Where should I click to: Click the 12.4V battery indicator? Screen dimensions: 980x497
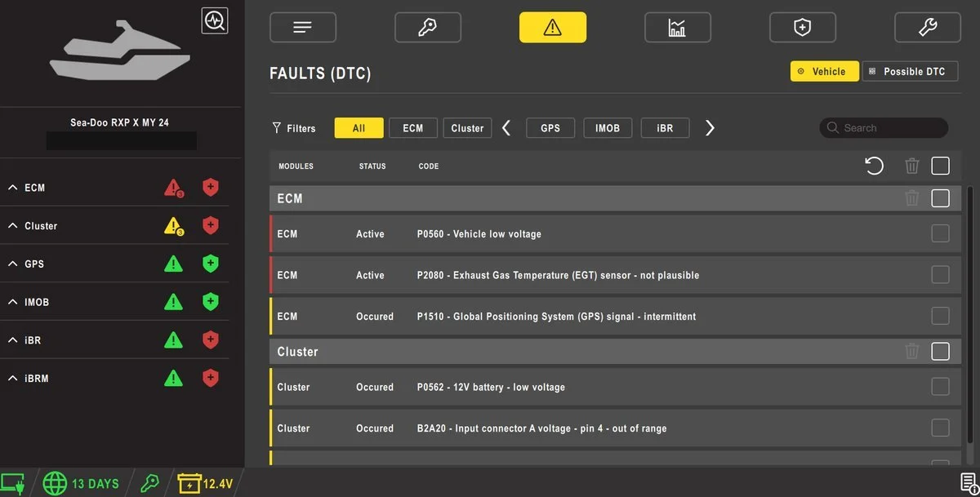tap(207, 483)
